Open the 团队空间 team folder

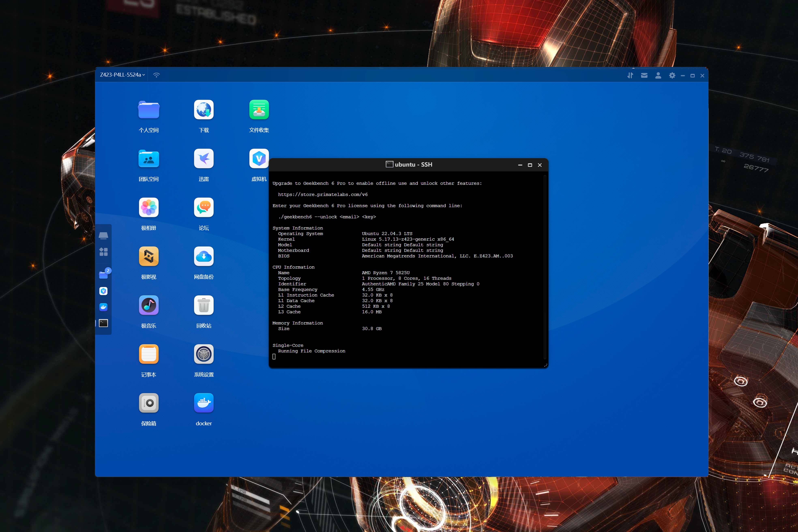(x=149, y=159)
